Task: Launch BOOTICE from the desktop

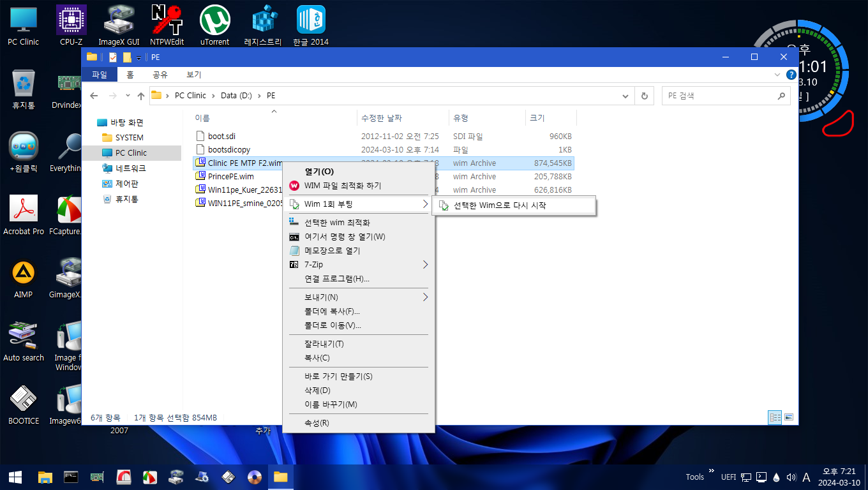Action: tap(24, 405)
